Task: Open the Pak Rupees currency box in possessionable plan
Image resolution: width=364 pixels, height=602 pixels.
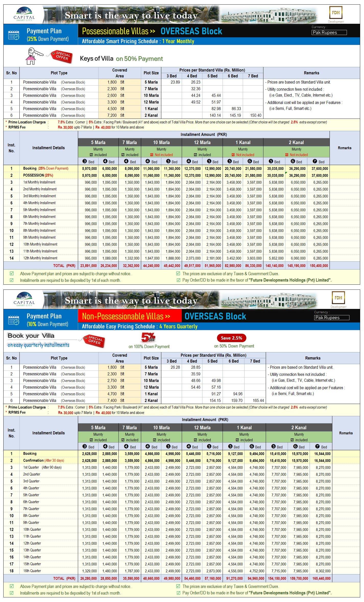Action: tap(329, 32)
